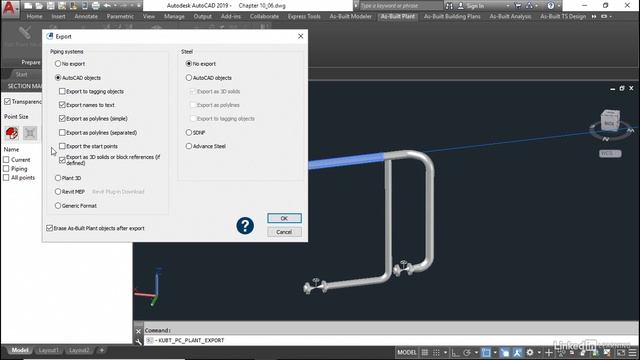Open the snap mode dropdown arrow in status bar
Screen dimensions: 640x360
445,352
